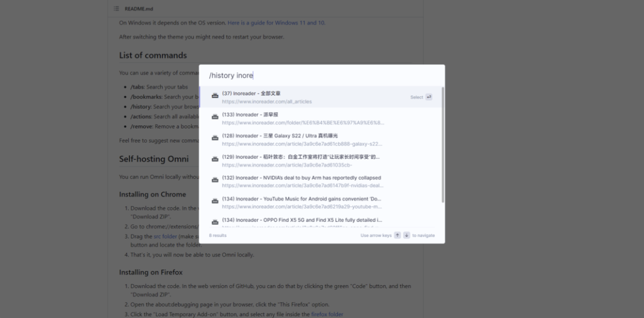Click the Omni search field containing /history inore
The width and height of the screenshot is (644, 318).
coord(321,76)
